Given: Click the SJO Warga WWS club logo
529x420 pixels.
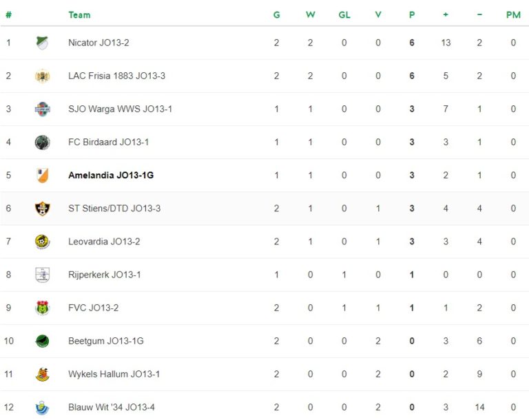Looking at the screenshot, I should (x=42, y=109).
